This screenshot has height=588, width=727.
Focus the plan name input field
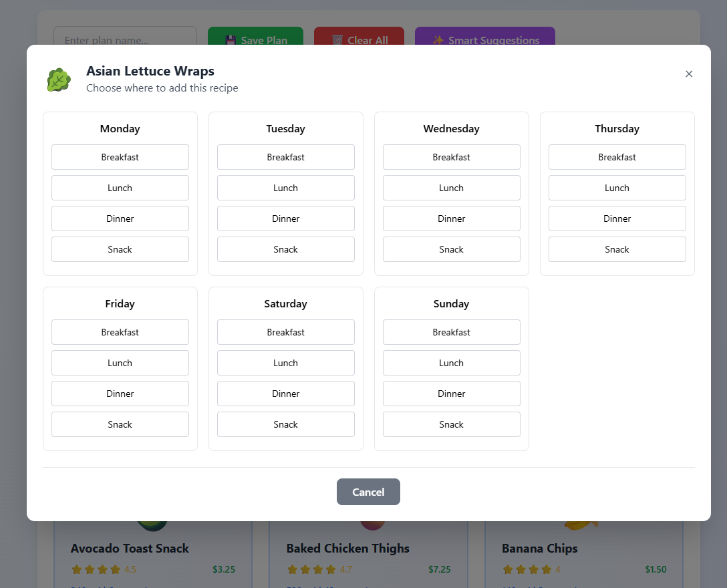125,37
